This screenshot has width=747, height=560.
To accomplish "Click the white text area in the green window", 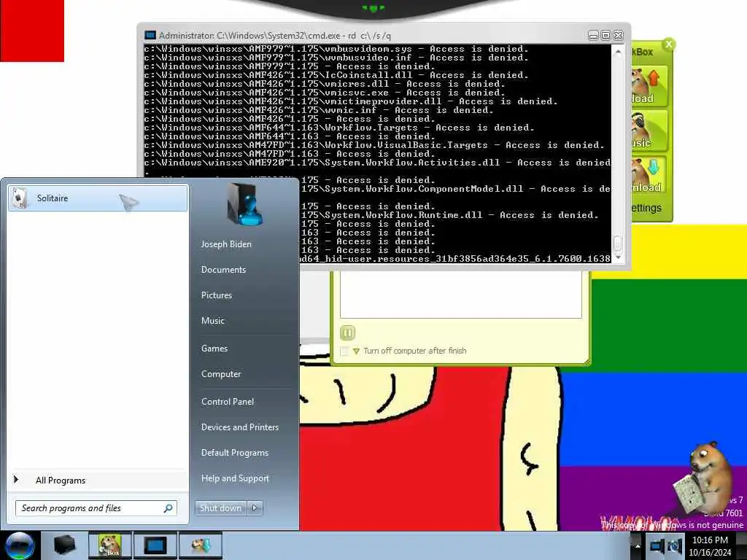I will 461,295.
